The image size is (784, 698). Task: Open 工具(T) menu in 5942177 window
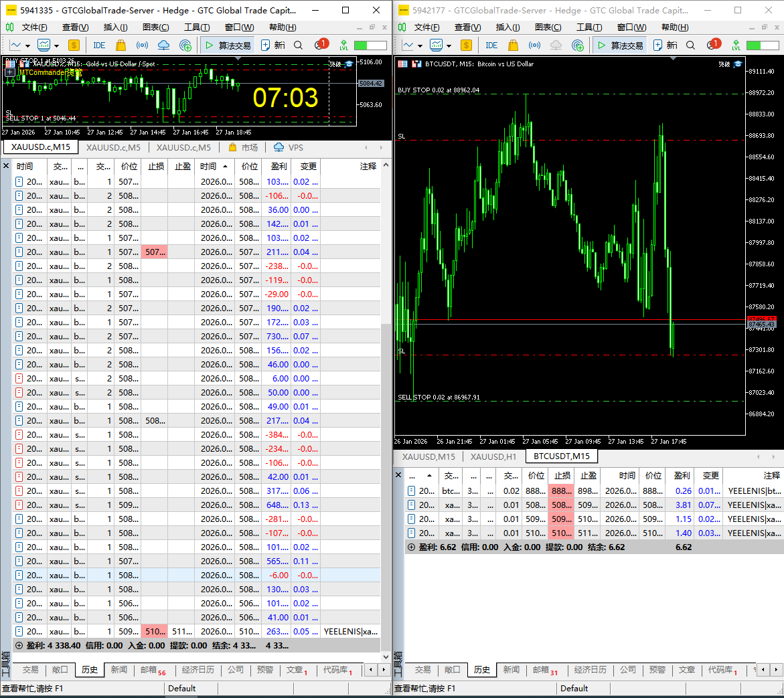[589, 27]
